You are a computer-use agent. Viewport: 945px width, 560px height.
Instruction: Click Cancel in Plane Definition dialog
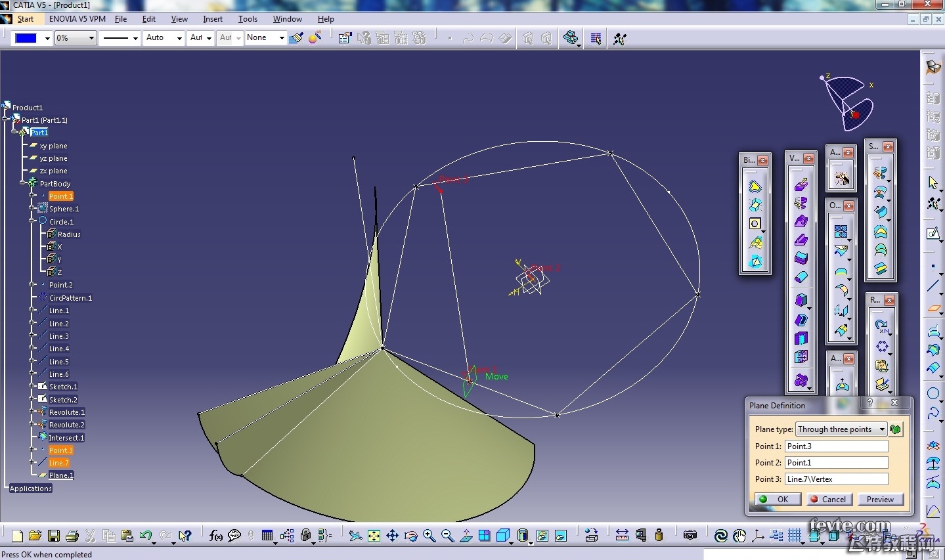[x=829, y=499]
